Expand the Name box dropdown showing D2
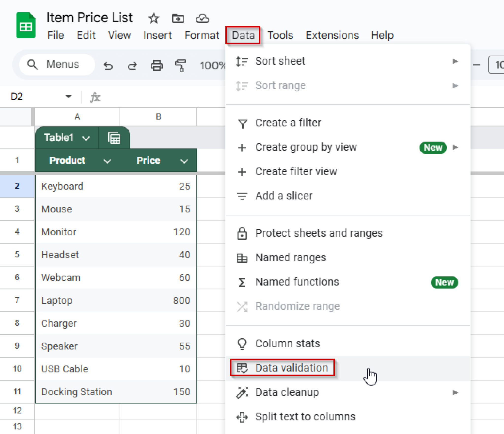This screenshot has width=504, height=434. [68, 96]
